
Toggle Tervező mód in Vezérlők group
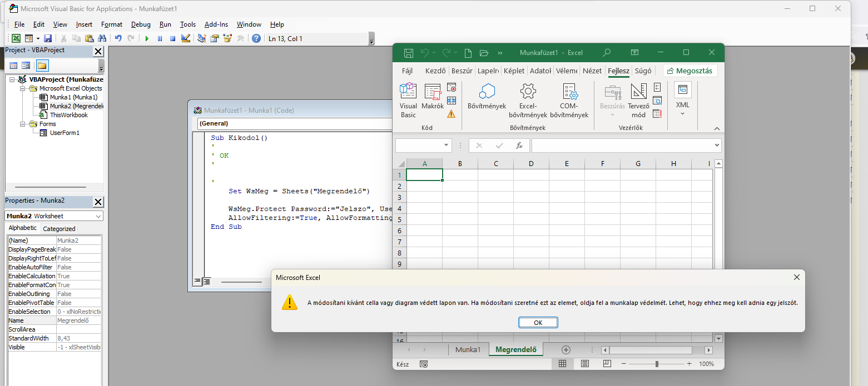click(638, 101)
